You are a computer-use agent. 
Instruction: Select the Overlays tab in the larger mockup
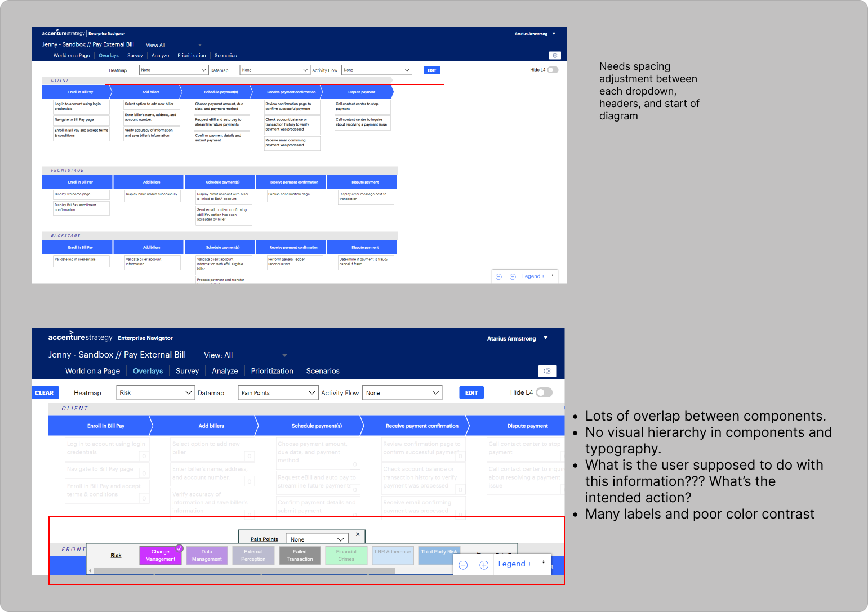coord(148,371)
